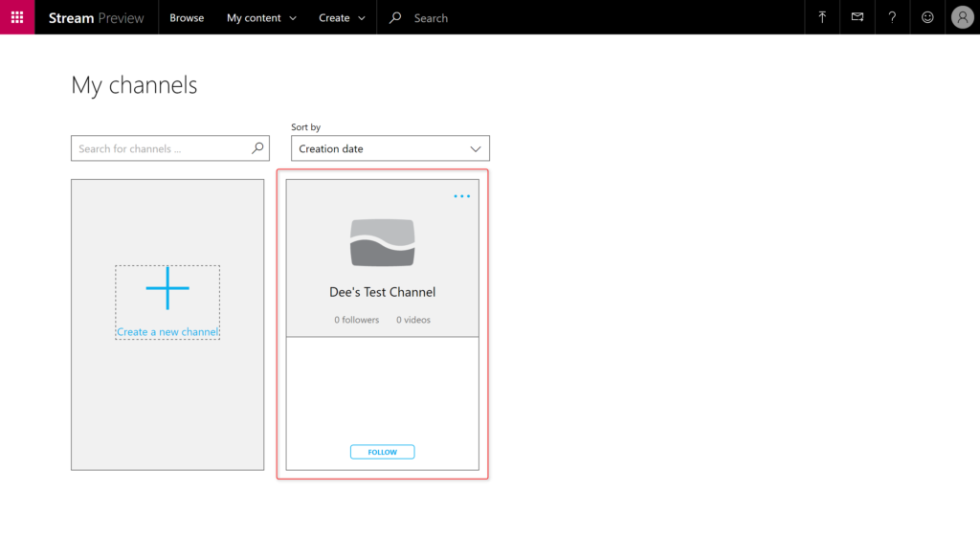Open the app launcher waffle icon
The image size is (980, 560).
pyautogui.click(x=17, y=17)
